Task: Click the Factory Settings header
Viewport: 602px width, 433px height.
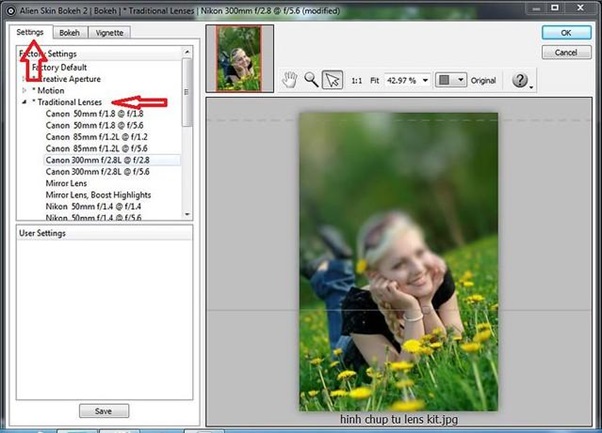Action: coord(99,54)
